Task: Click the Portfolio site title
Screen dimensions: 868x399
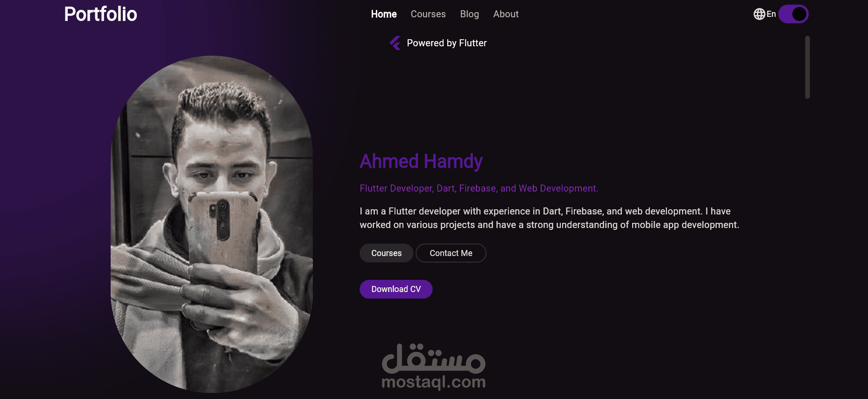Action: [100, 14]
